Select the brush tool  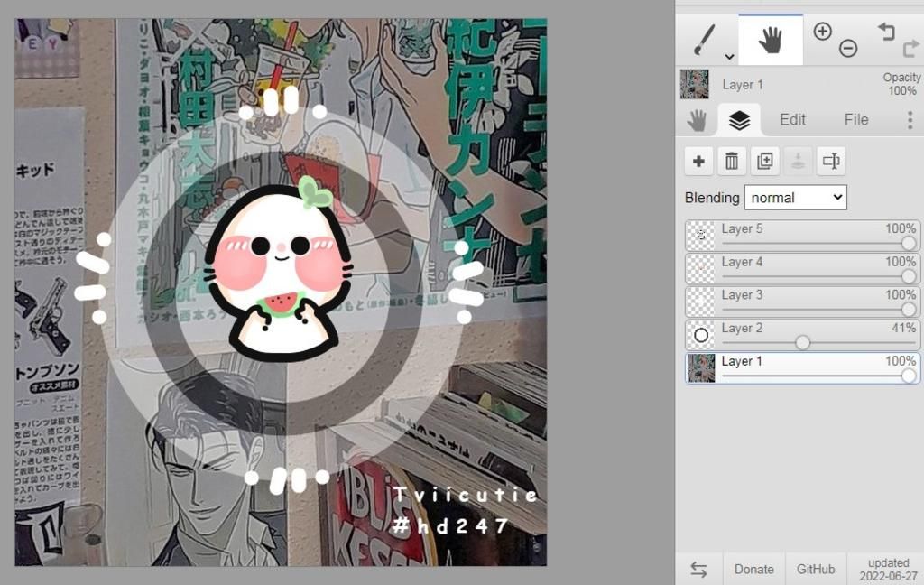[704, 40]
